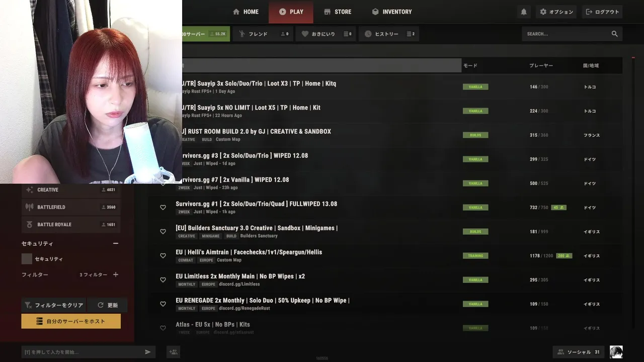Select EU Limitless 2x Monthly Main title
The width and height of the screenshot is (644, 362).
(x=240, y=276)
